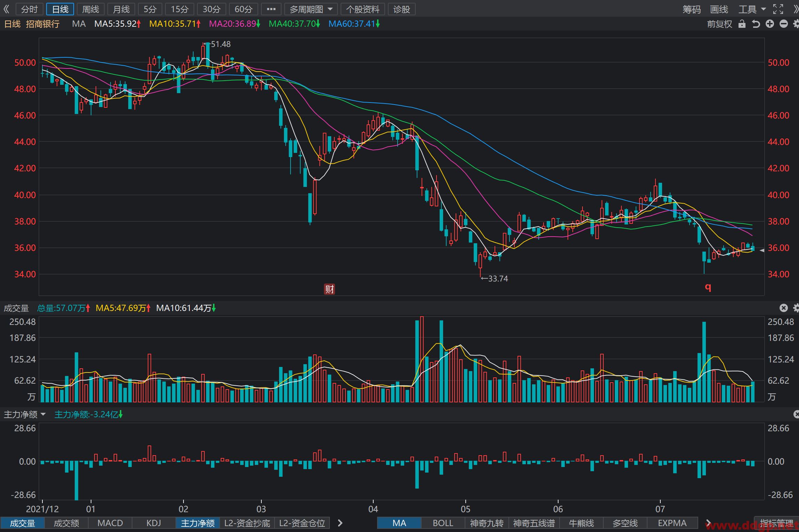The width and height of the screenshot is (799, 532).
Task: Close the volume indicator panel
Action: coord(783,308)
